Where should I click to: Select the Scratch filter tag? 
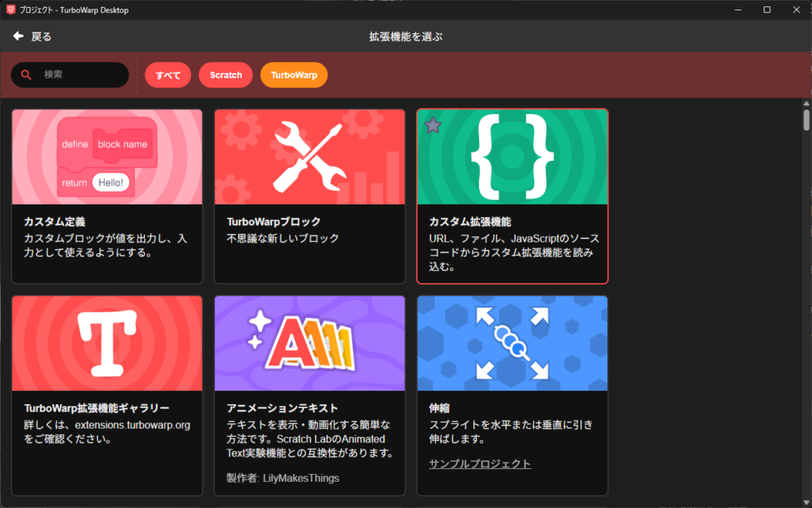pos(226,75)
